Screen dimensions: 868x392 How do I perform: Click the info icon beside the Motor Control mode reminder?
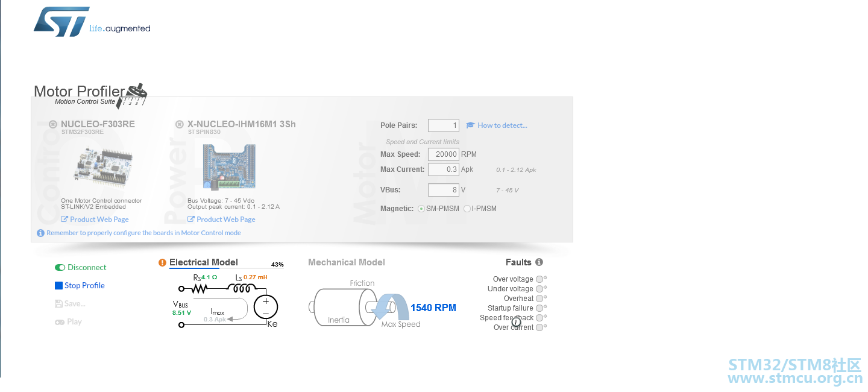[x=40, y=233]
